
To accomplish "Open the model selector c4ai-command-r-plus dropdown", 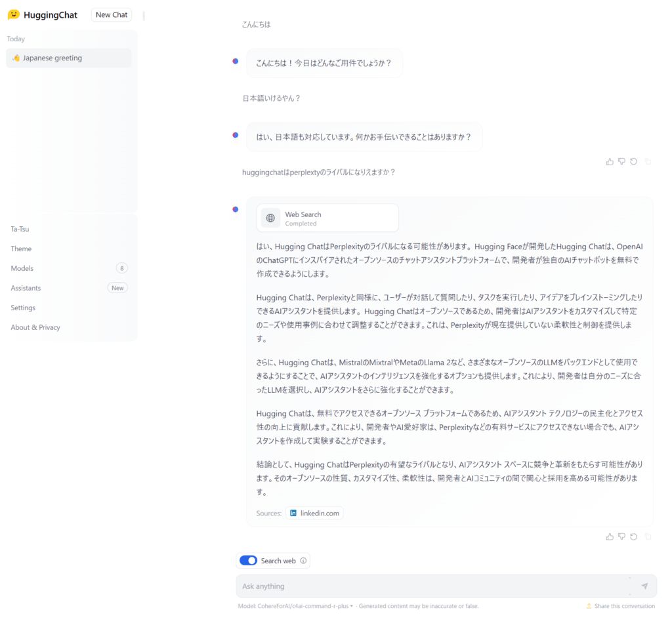I will [295, 606].
